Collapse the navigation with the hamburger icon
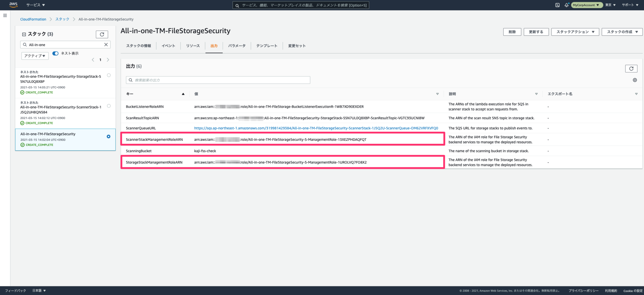This screenshot has width=644, height=295. coord(5,15)
